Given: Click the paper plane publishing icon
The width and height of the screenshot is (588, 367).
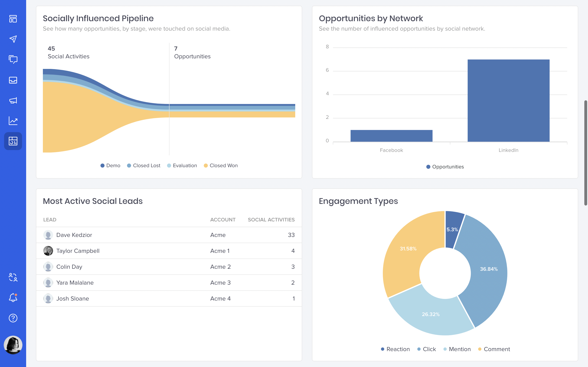Looking at the screenshot, I should pos(13,39).
